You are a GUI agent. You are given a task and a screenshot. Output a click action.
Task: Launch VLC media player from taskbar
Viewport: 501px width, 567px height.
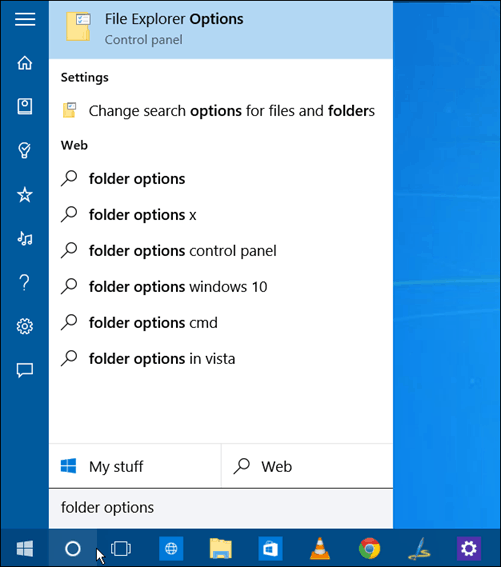320,548
